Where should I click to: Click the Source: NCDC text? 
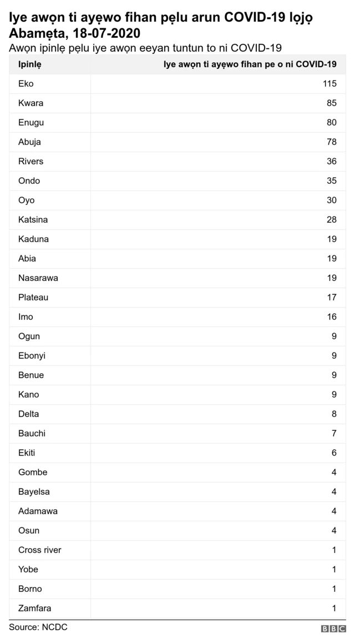tap(38, 627)
